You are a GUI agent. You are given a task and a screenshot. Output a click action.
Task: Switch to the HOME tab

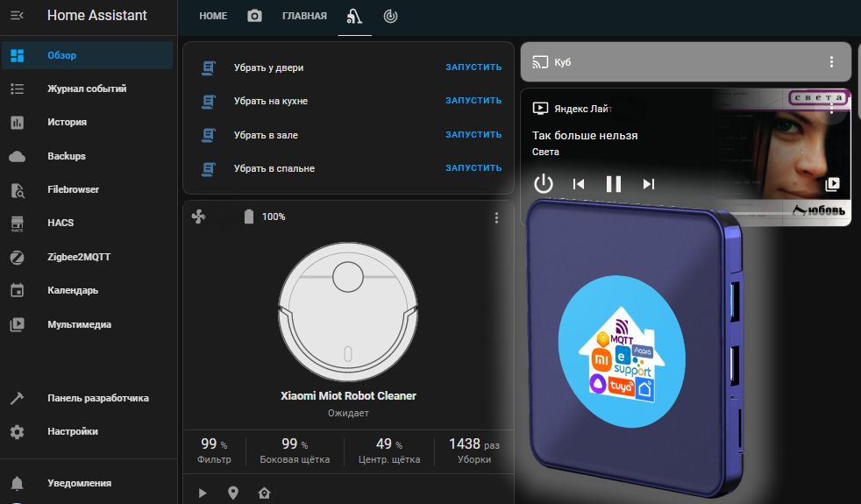(213, 16)
